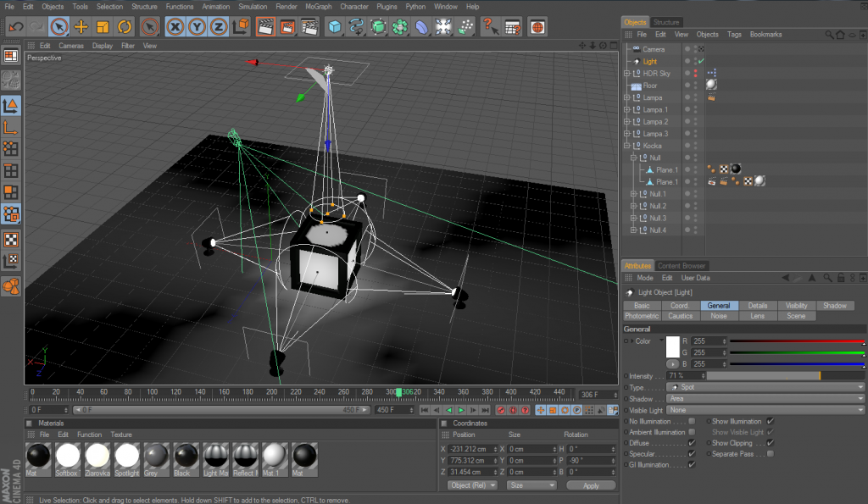Toggle the Y axis lock icon
Screen dimensions: 868x504
[x=197, y=27]
